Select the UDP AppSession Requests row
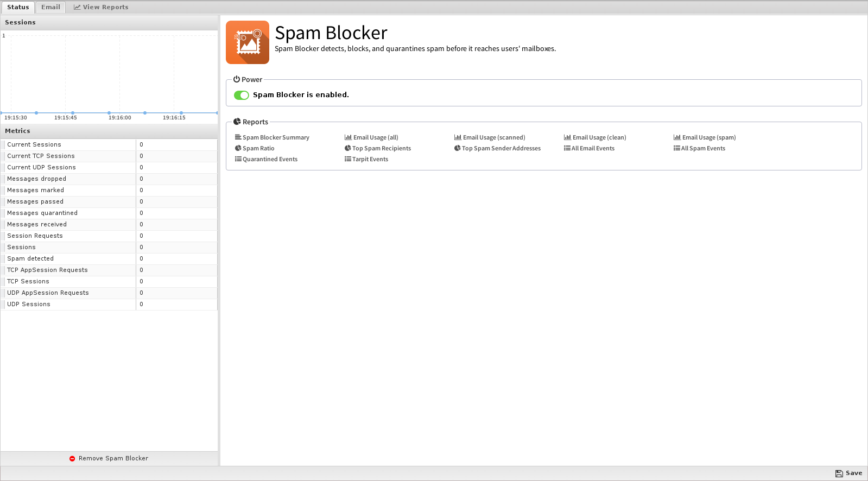The image size is (868, 481). click(109, 293)
